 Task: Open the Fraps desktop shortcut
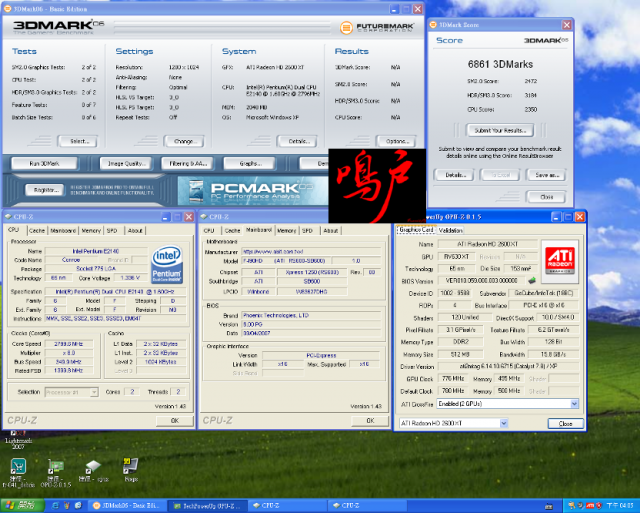[131, 469]
